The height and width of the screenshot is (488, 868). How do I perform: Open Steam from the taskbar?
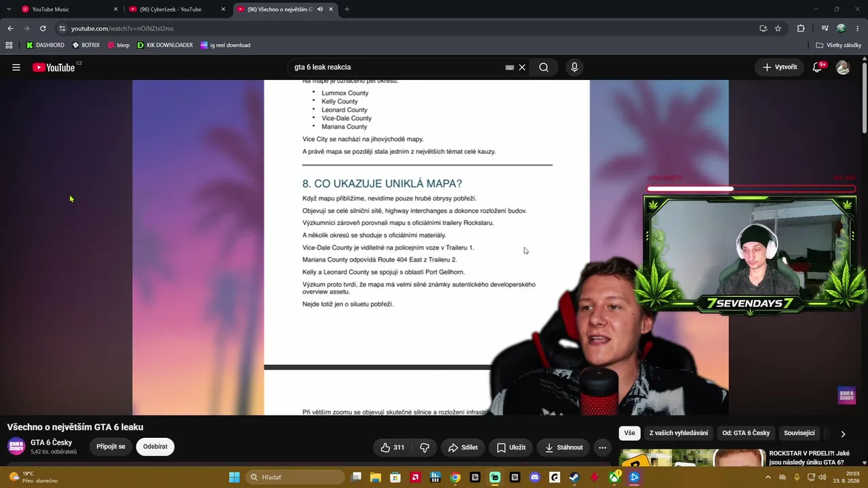(x=574, y=477)
